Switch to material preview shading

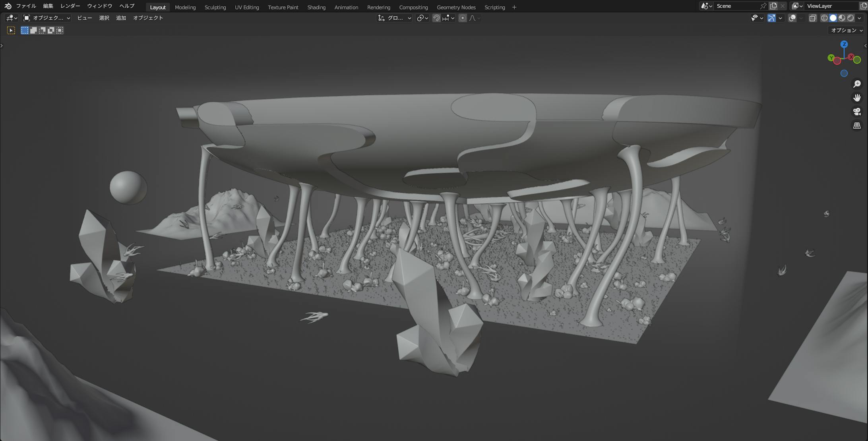coord(842,18)
